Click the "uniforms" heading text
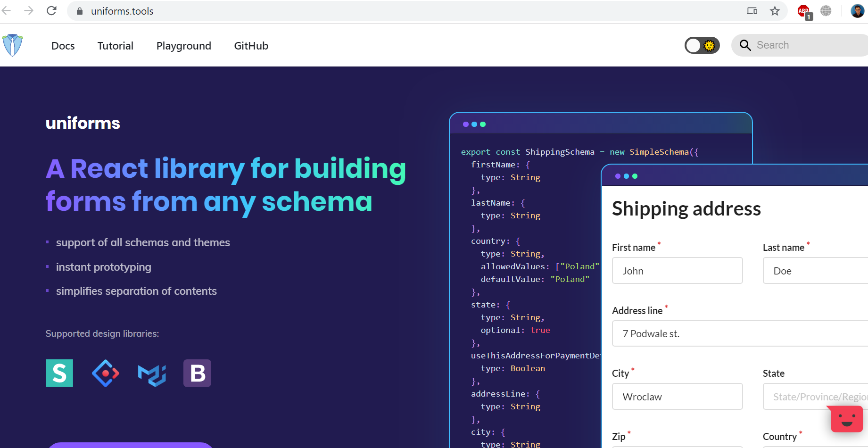The height and width of the screenshot is (448, 868). pyautogui.click(x=83, y=123)
